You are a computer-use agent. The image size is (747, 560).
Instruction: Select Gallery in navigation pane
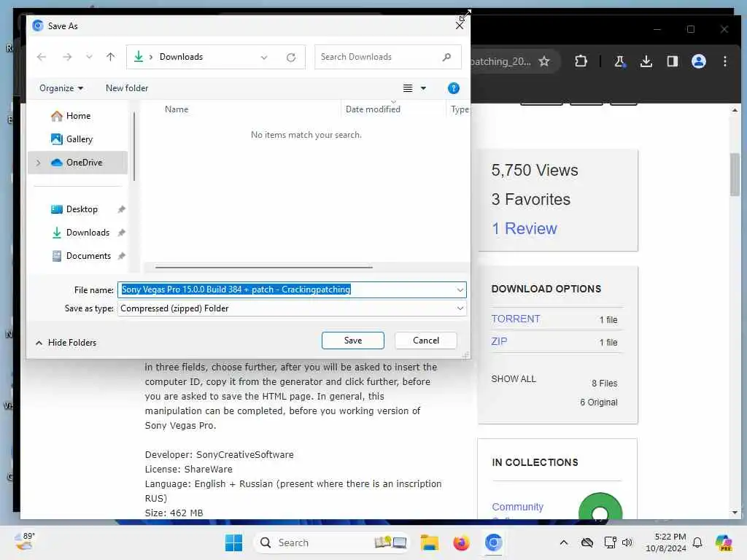coord(79,139)
